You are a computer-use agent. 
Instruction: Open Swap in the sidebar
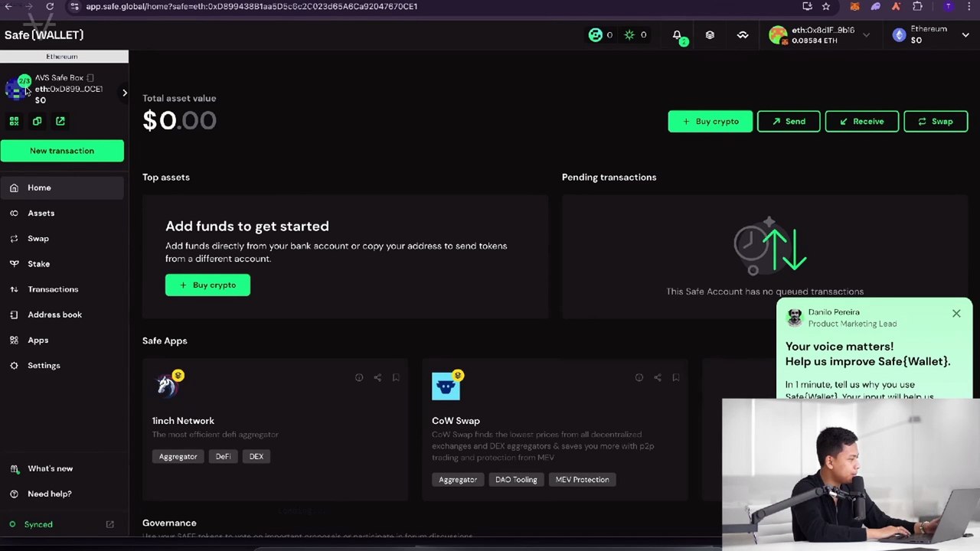click(62, 238)
